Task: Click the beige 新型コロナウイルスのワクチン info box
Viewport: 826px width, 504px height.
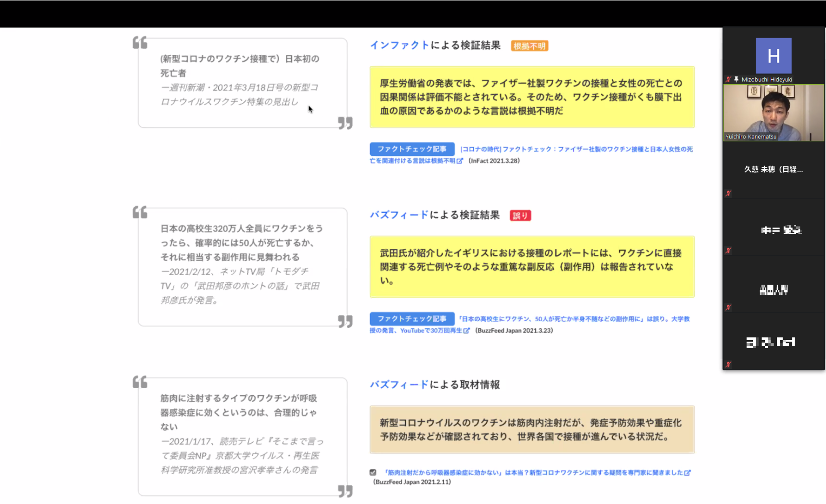Action: (x=532, y=429)
